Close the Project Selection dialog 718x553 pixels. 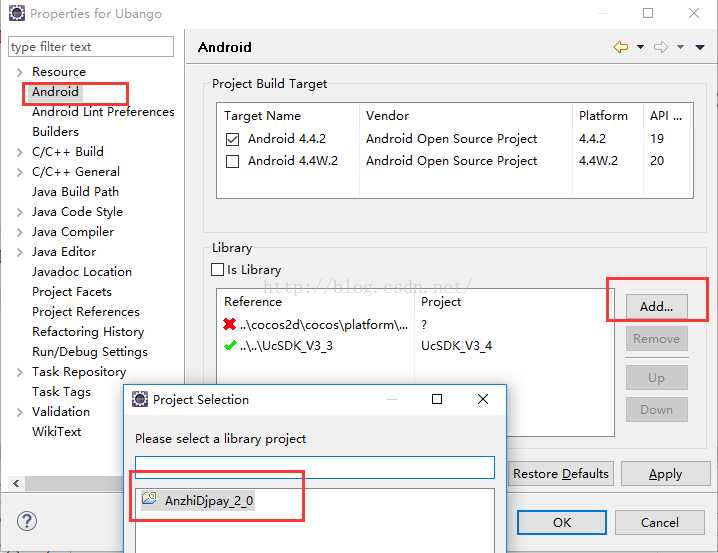point(483,399)
